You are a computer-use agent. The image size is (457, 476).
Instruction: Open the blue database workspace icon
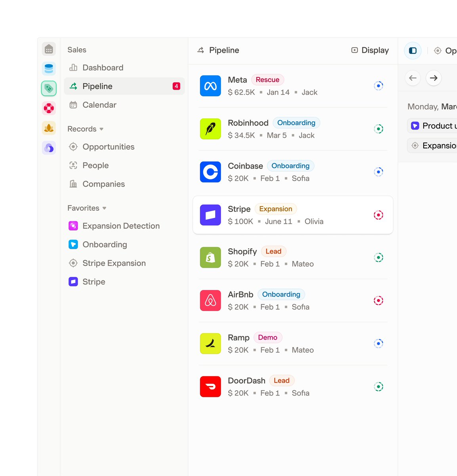point(49,69)
